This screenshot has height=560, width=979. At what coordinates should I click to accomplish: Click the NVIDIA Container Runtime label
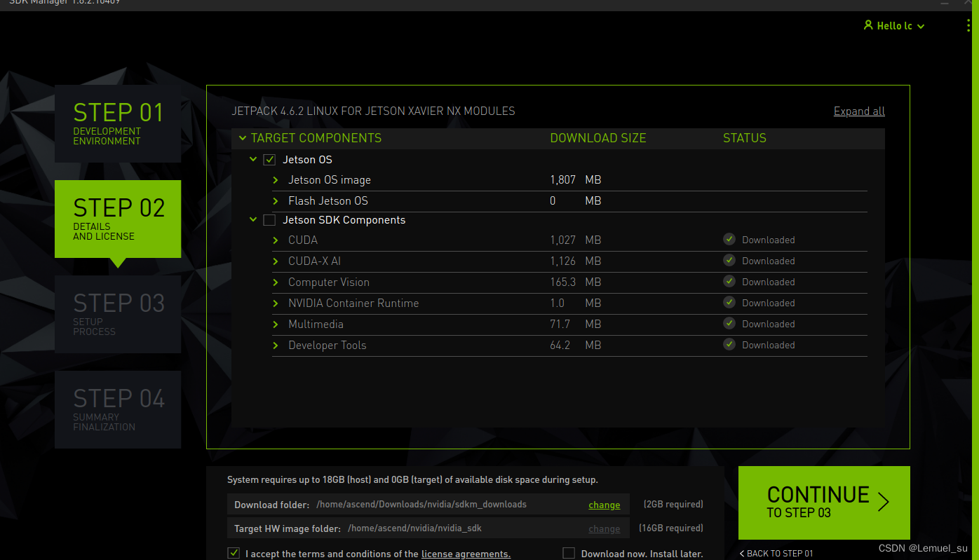pyautogui.click(x=353, y=303)
